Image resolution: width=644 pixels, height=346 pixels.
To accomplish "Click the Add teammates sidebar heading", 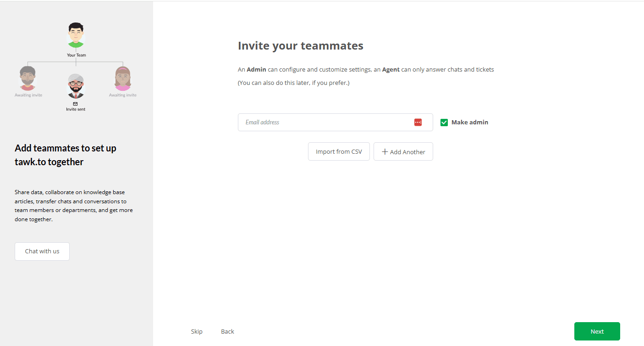I will point(66,155).
